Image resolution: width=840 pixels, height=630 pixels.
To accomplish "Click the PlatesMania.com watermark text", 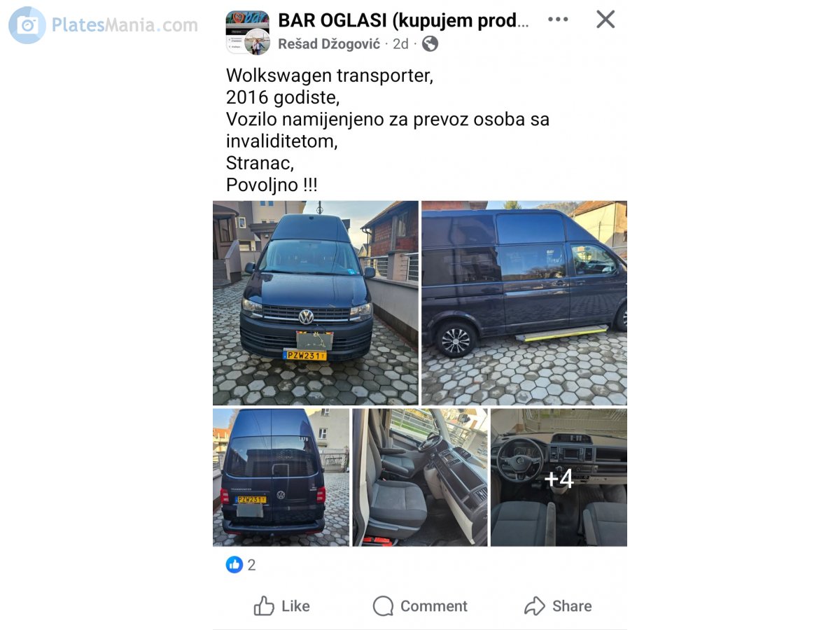I will coord(125,25).
